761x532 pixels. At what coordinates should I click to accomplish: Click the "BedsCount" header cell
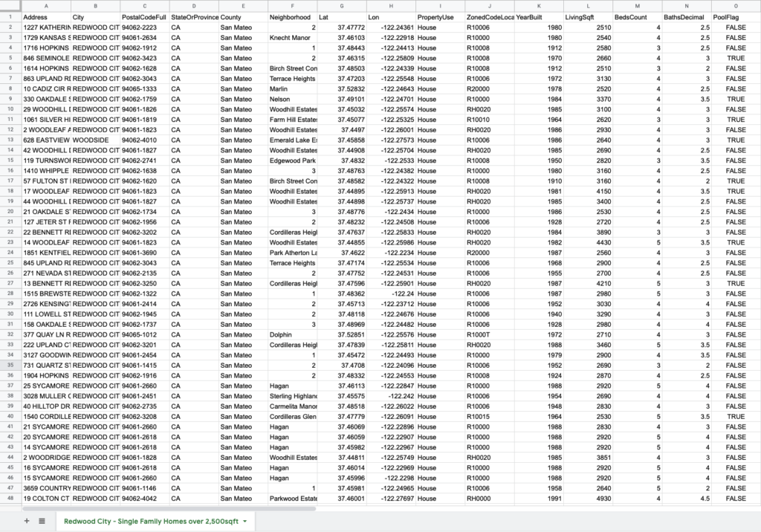[637, 17]
